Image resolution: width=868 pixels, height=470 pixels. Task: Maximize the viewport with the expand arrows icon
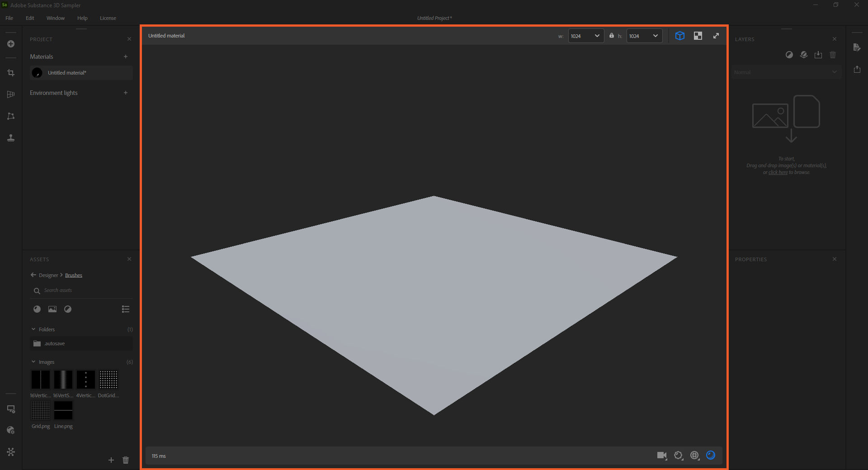716,36
